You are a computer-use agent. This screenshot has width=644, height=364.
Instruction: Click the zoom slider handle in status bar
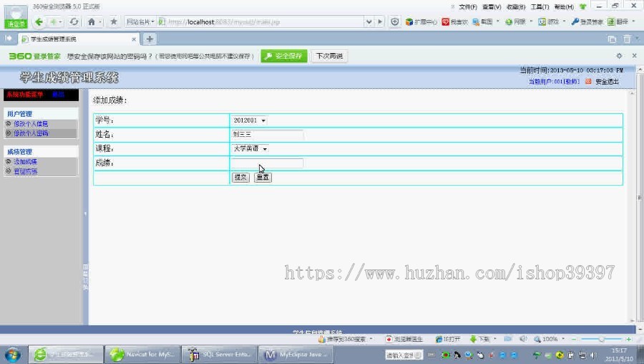601,339
